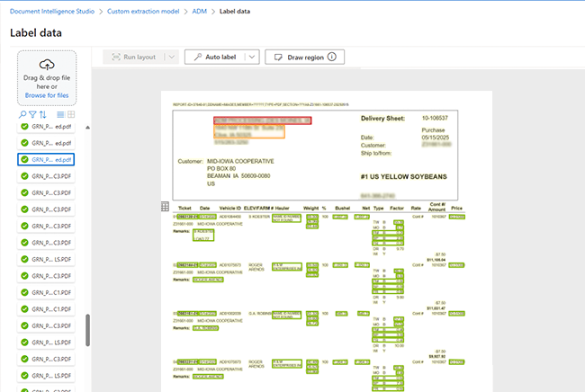
Task: Click the Run layout button
Action: coord(133,57)
